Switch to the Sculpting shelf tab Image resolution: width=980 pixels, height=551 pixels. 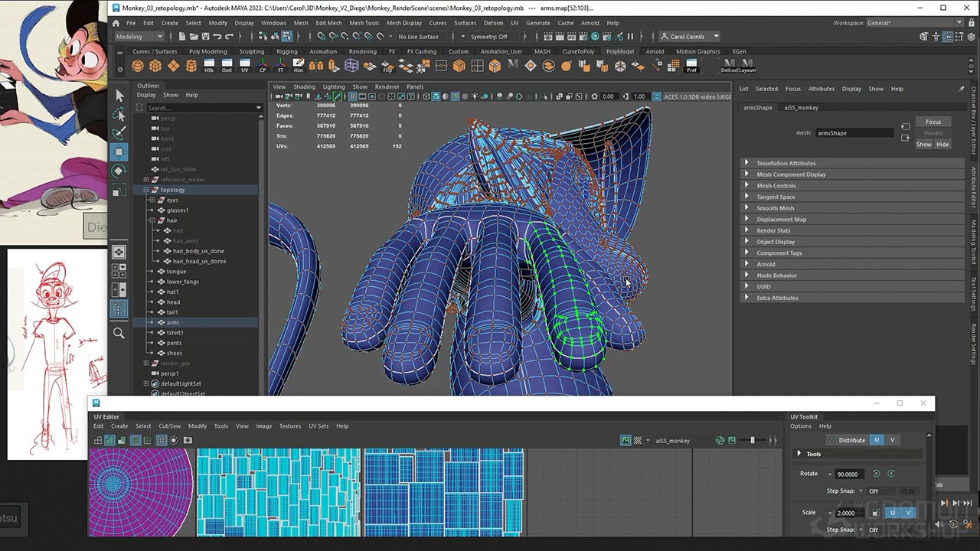(251, 51)
